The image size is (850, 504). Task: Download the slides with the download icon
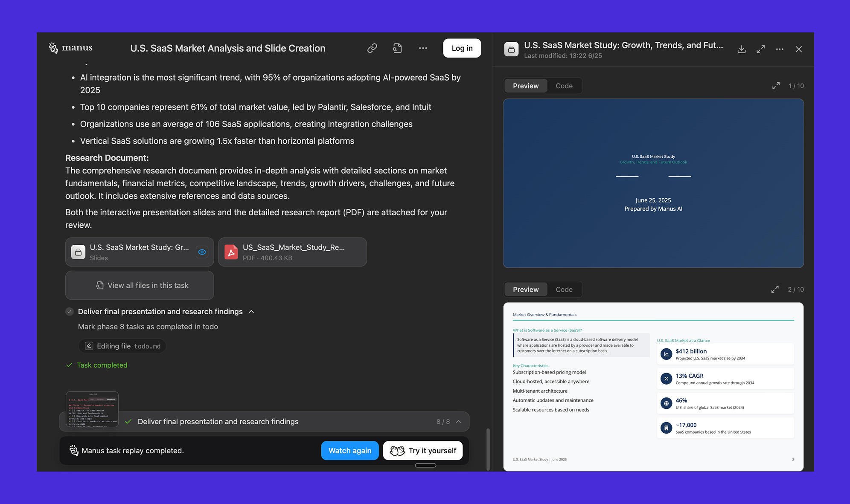tap(742, 49)
